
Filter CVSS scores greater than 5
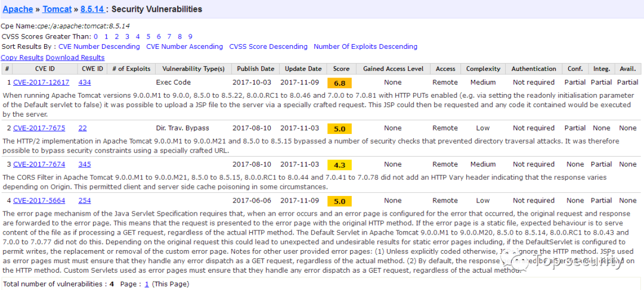point(148,36)
